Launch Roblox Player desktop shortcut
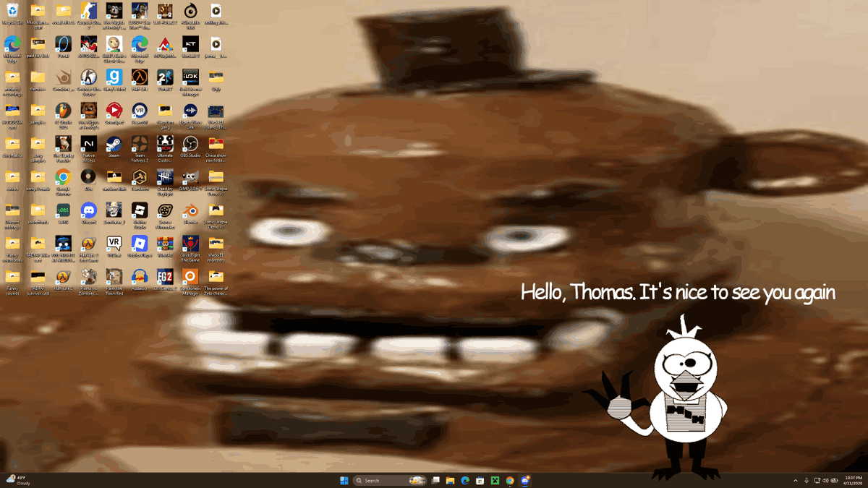The height and width of the screenshot is (488, 868). click(140, 247)
